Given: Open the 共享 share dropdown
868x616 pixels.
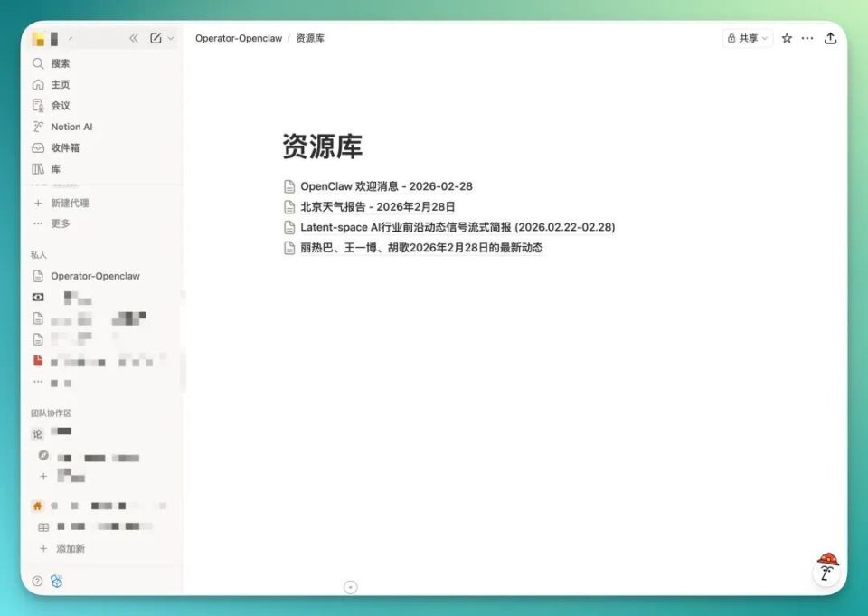Looking at the screenshot, I should 747,38.
